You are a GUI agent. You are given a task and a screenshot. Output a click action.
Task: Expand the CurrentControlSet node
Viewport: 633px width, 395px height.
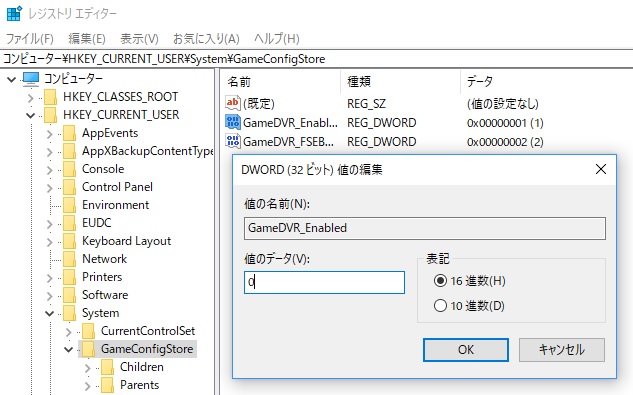pos(69,332)
